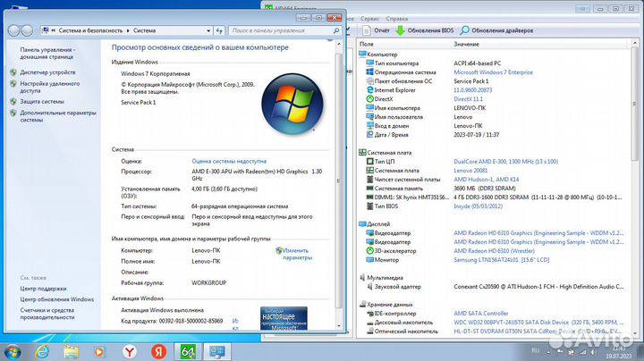
Task: Open Action Center (Центр поддержки) link
Action: click(43, 289)
